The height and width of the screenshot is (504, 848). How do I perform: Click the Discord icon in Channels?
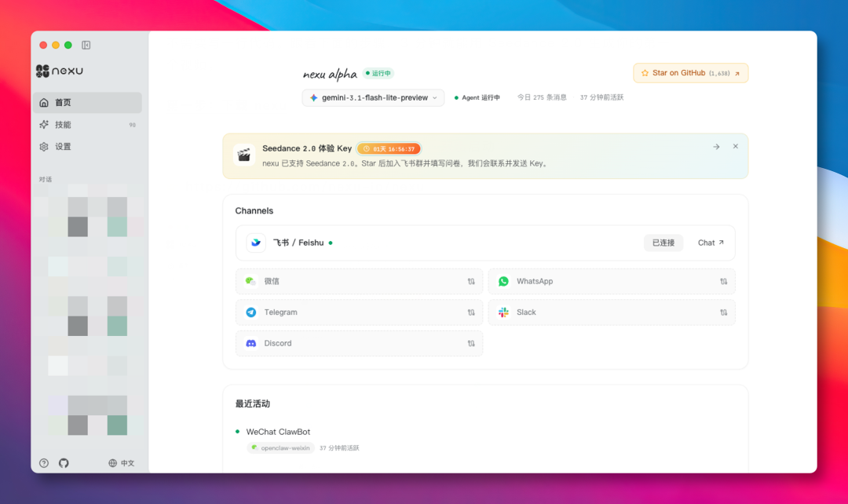click(252, 343)
